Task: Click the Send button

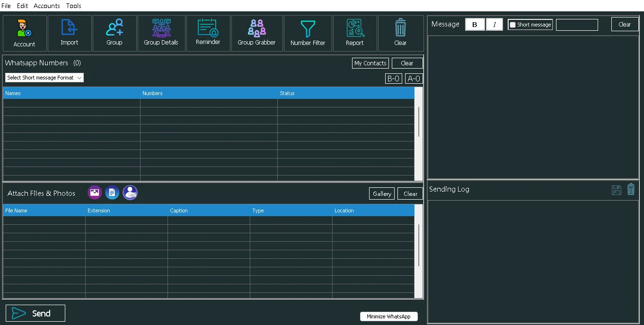Action: 35,313
